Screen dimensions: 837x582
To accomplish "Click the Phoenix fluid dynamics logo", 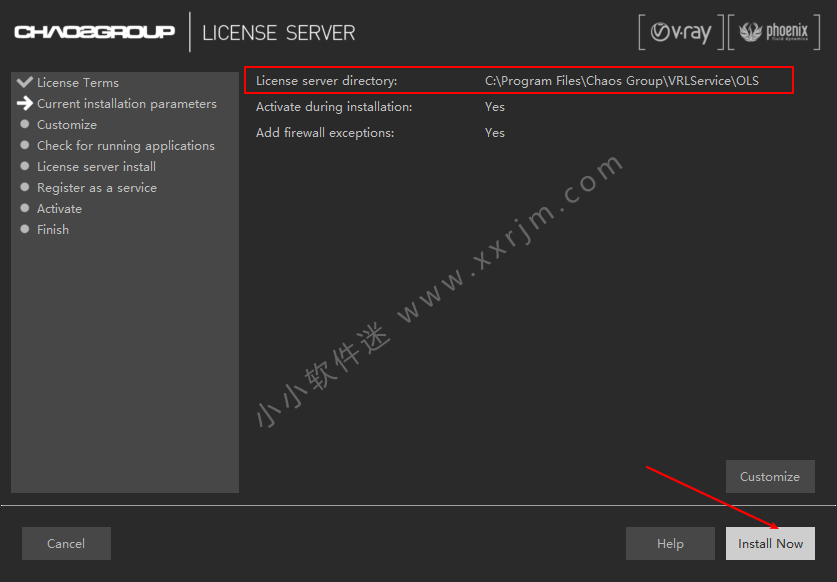I will [x=774, y=33].
